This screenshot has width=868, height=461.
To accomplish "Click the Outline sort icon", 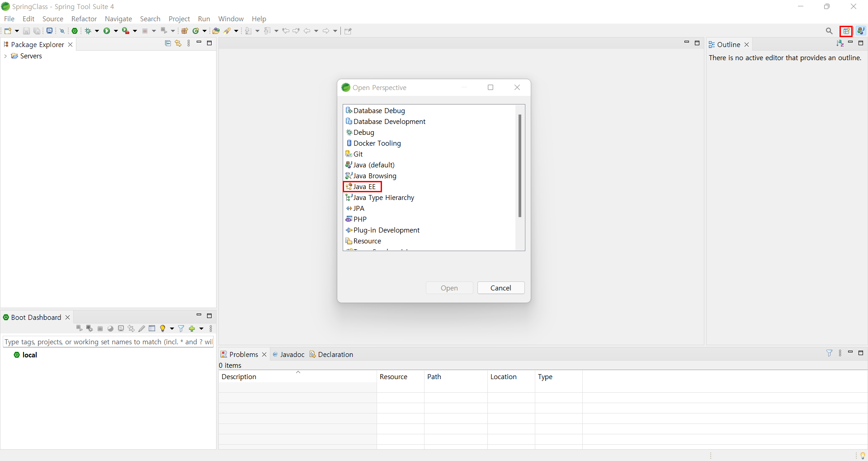I will [840, 43].
